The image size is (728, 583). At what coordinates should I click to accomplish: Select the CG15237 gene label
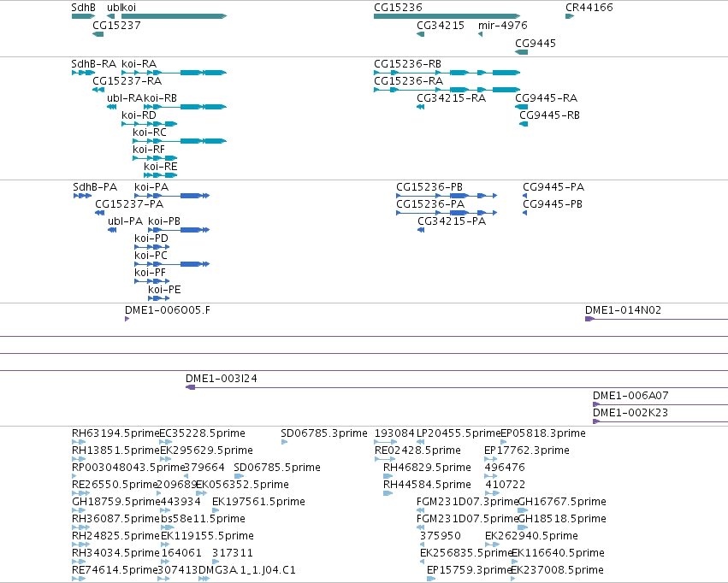[116, 26]
